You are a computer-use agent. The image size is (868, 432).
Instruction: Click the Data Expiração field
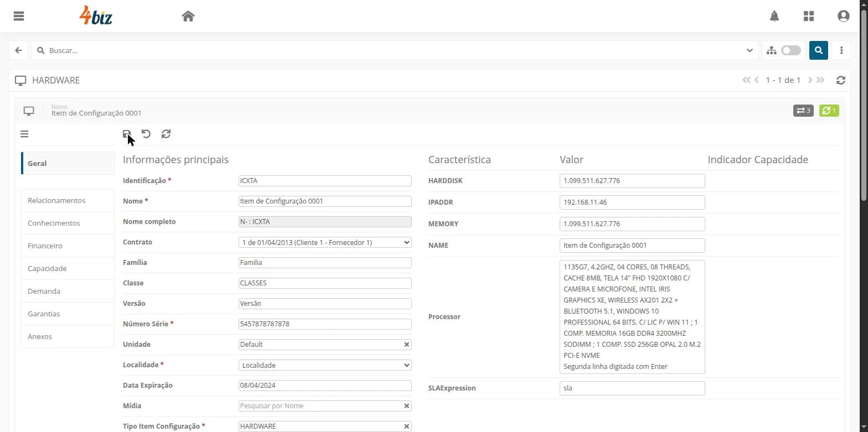325,386
